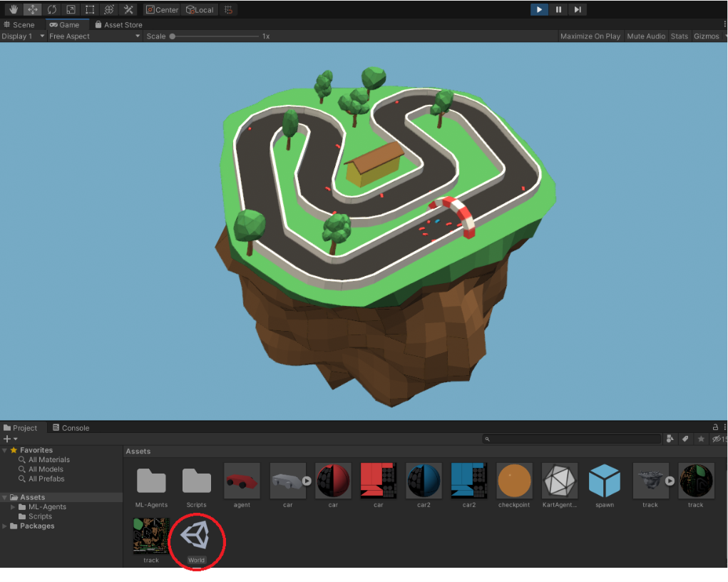Select the red agent prefab
This screenshot has height=582, width=728.
pyautogui.click(x=242, y=481)
